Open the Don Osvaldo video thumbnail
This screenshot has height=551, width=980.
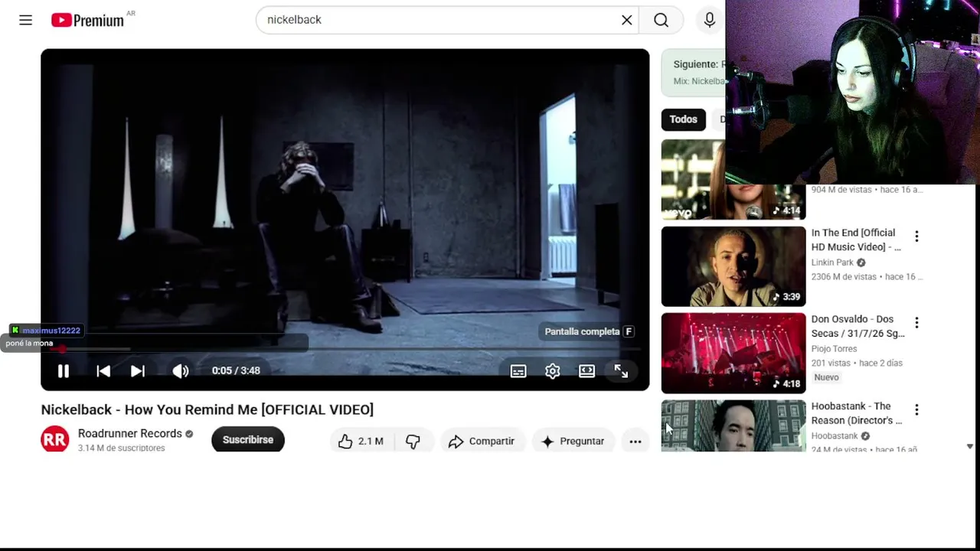point(733,353)
